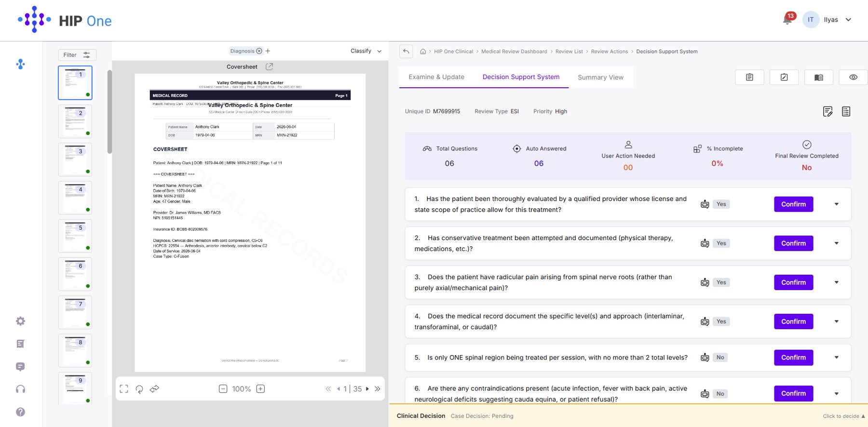Open the edit notes icon near Priority row

[827, 112]
